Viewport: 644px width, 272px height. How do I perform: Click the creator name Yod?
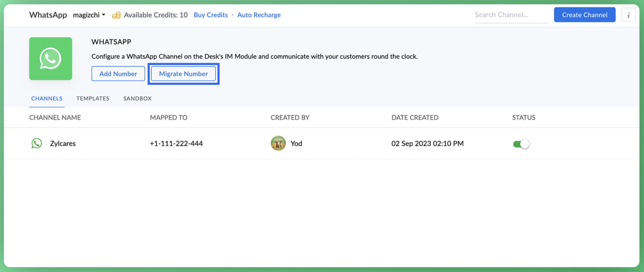(x=296, y=143)
